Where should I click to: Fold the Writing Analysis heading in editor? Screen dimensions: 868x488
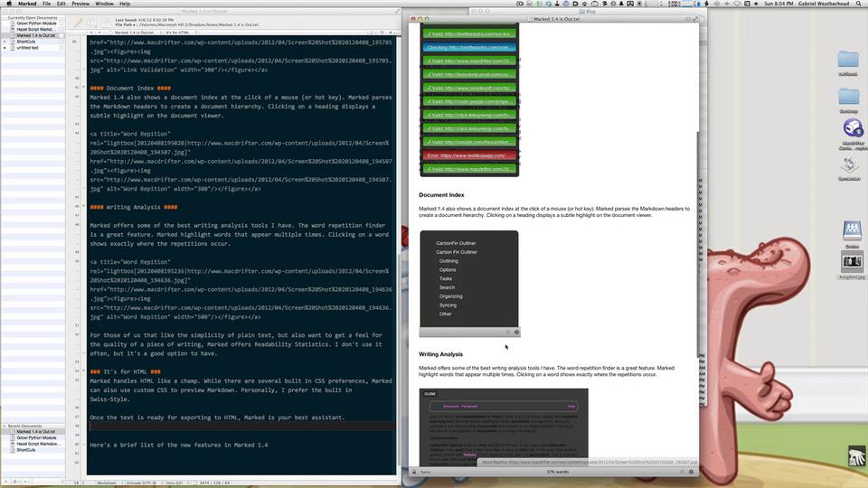pyautogui.click(x=84, y=206)
